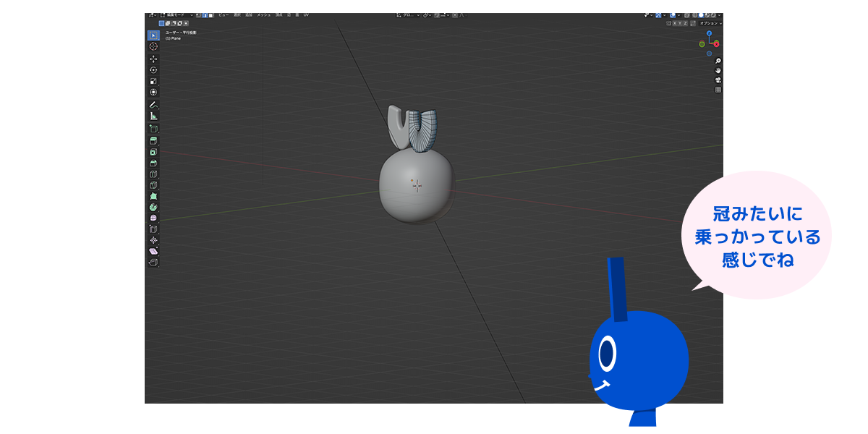Open the UV menu
This screenshot has height=434, width=868.
306,14
